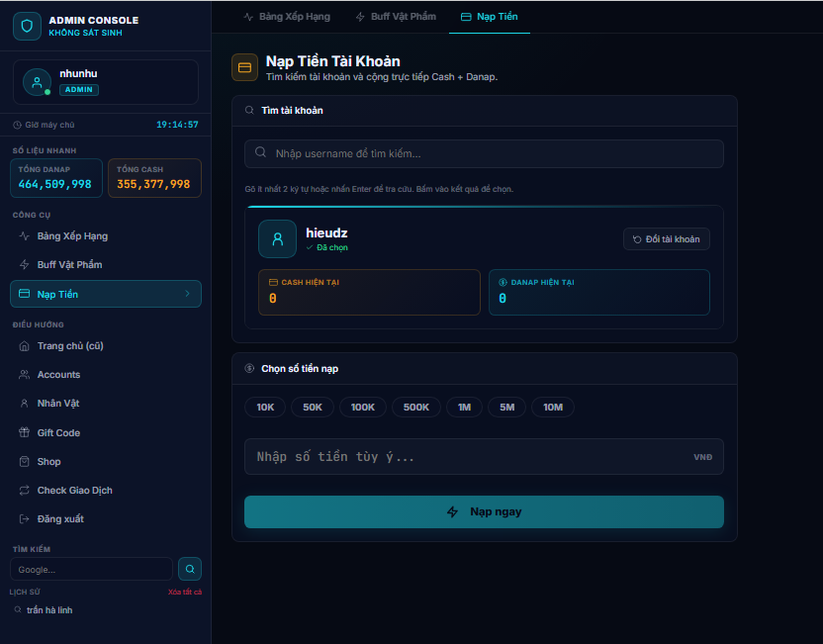Click the magnifier icon beside Tìm tài khoản
The image size is (823, 644).
coord(249,110)
